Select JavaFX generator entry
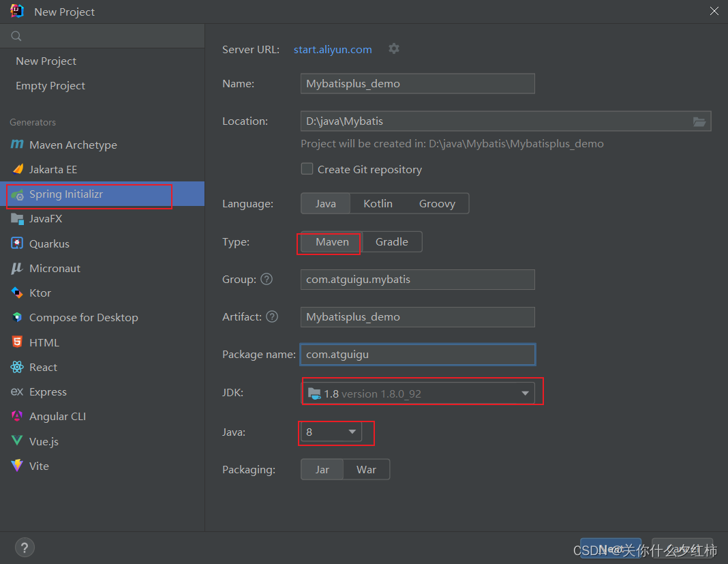Image resolution: width=728 pixels, height=564 pixels. tap(102, 219)
